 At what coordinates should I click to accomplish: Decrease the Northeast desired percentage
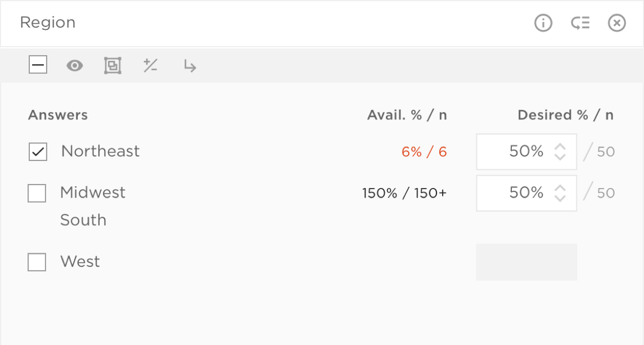coord(560,156)
